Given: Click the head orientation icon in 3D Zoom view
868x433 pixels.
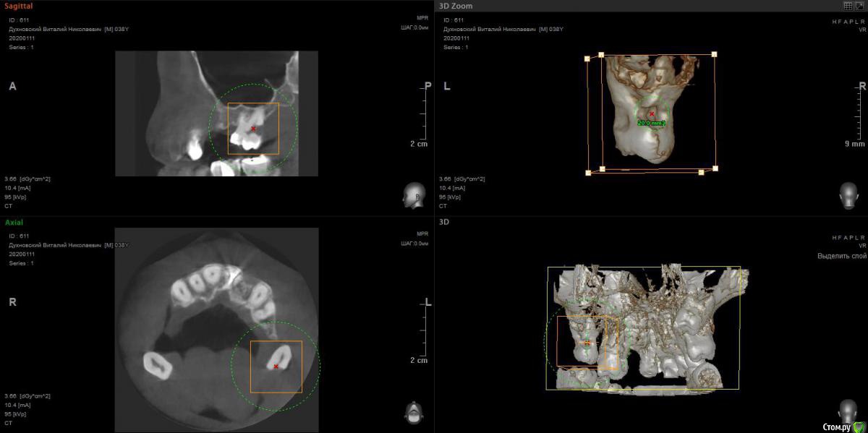Looking at the screenshot, I should pyautogui.click(x=848, y=195).
